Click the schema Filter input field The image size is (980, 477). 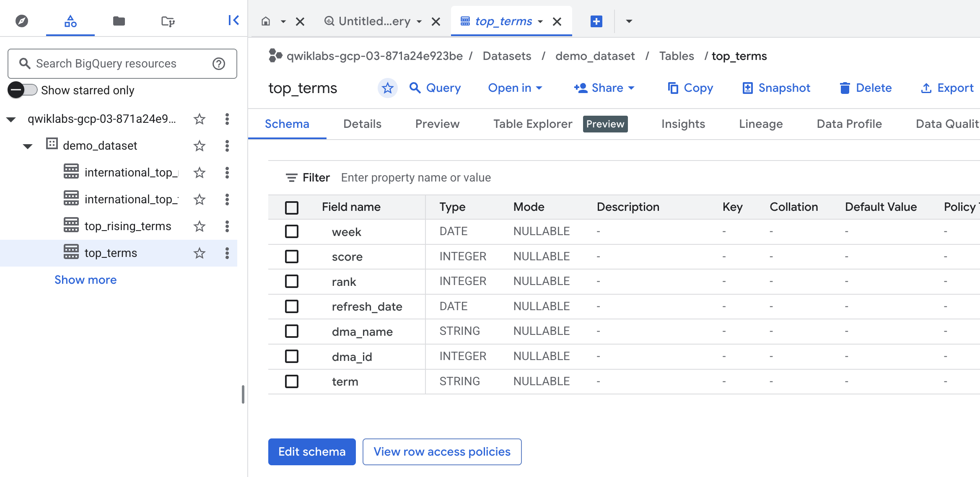[416, 178]
